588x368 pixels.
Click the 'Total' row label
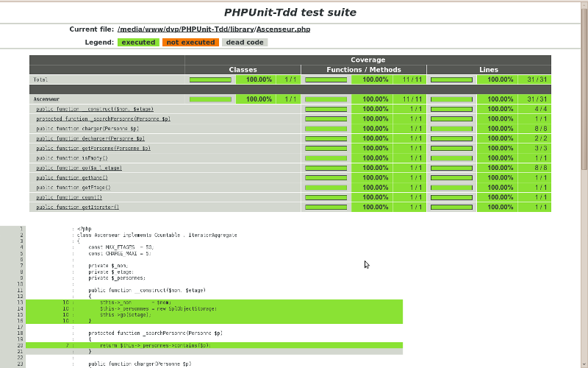40,79
